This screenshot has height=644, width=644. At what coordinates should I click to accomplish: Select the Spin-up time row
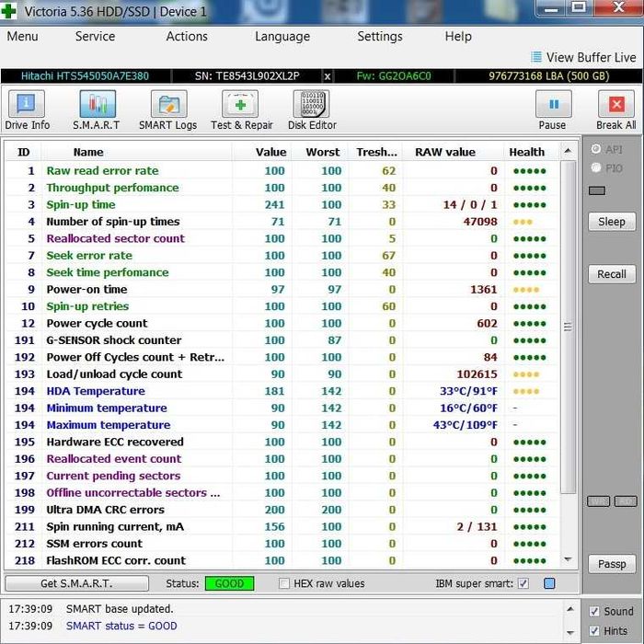point(282,204)
